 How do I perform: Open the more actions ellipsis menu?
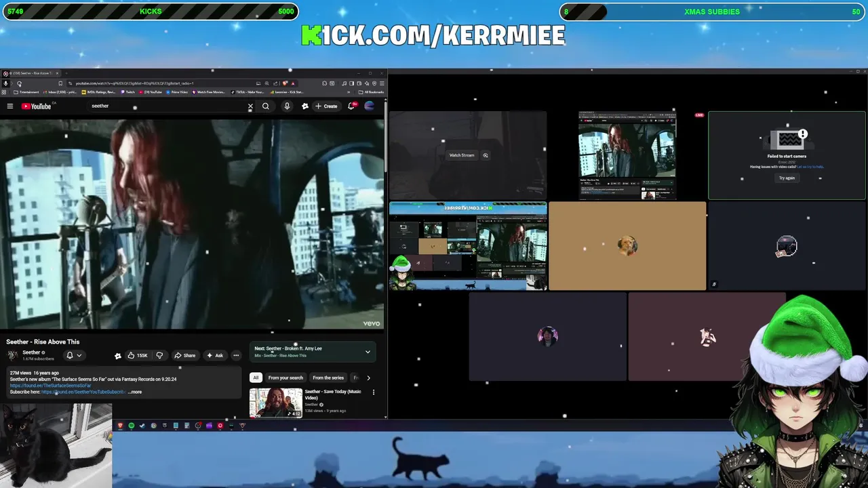click(236, 355)
